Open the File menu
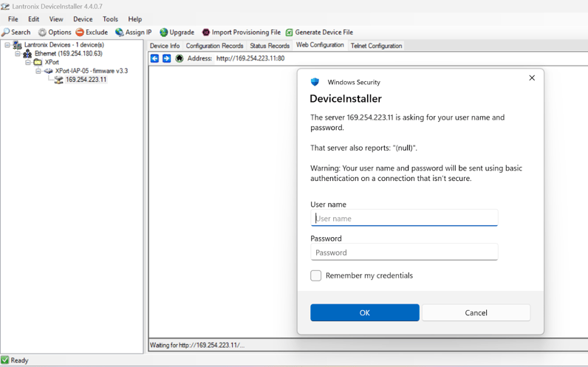588x367 pixels. click(x=13, y=19)
